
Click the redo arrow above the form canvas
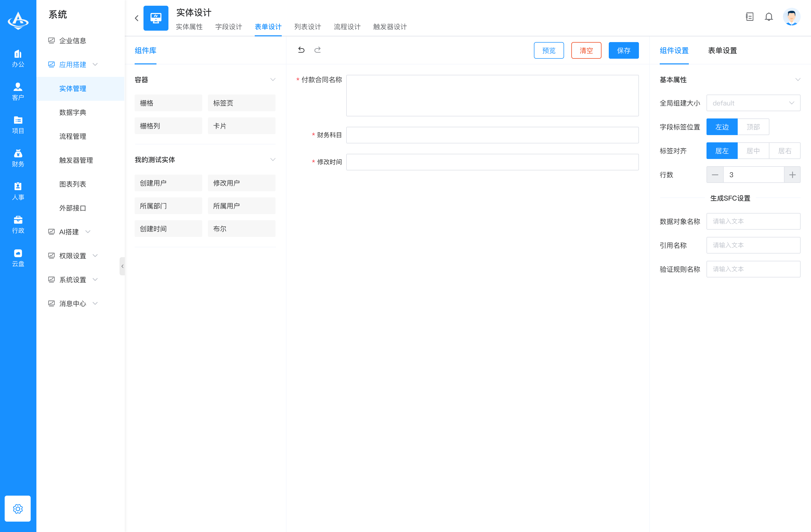(x=318, y=50)
